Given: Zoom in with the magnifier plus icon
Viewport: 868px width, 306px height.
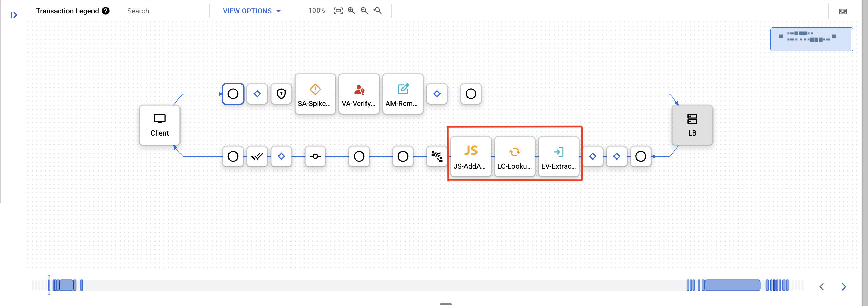Looking at the screenshot, I should coord(351,11).
